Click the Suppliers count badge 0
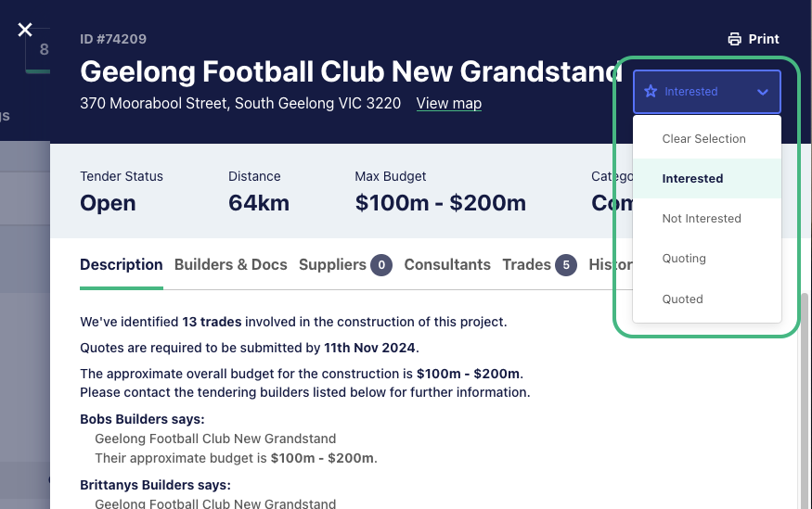The width and height of the screenshot is (812, 509). point(381,265)
